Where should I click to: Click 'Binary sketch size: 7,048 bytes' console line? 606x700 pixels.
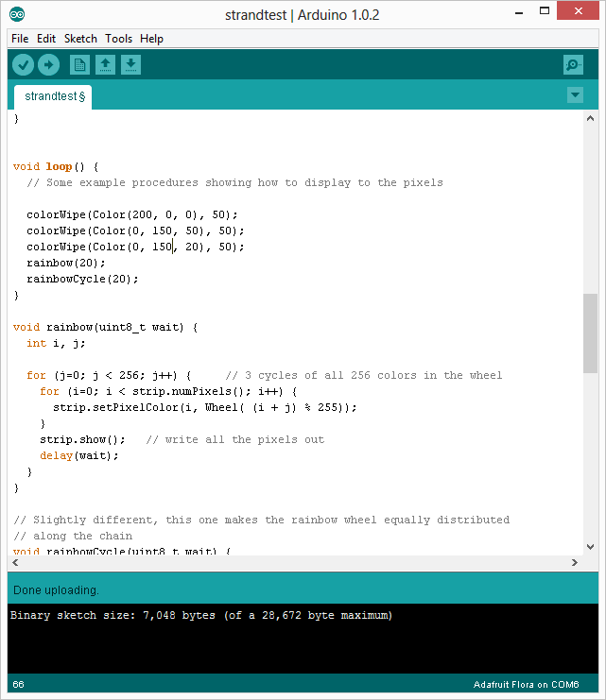click(201, 615)
